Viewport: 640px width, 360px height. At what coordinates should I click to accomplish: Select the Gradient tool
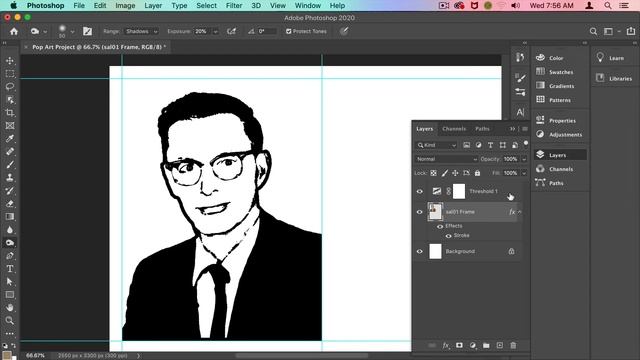click(x=10, y=217)
